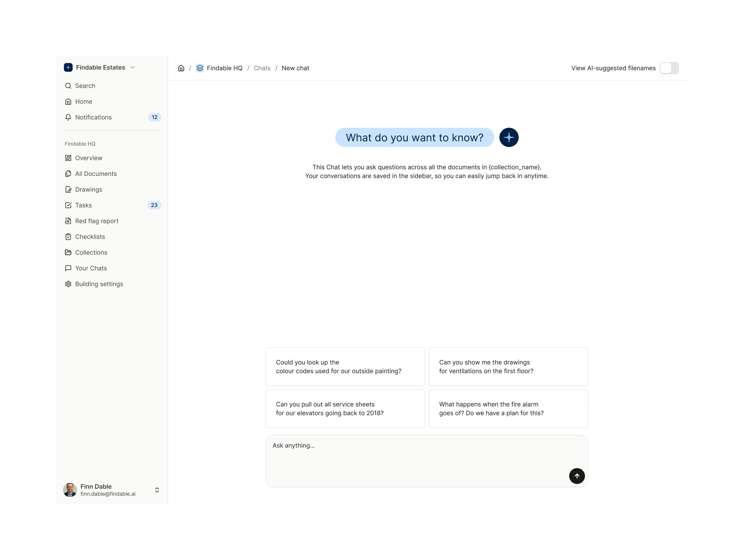The image size is (742, 560).
Task: Go to Chats breadcrumb link
Action: coord(262,68)
